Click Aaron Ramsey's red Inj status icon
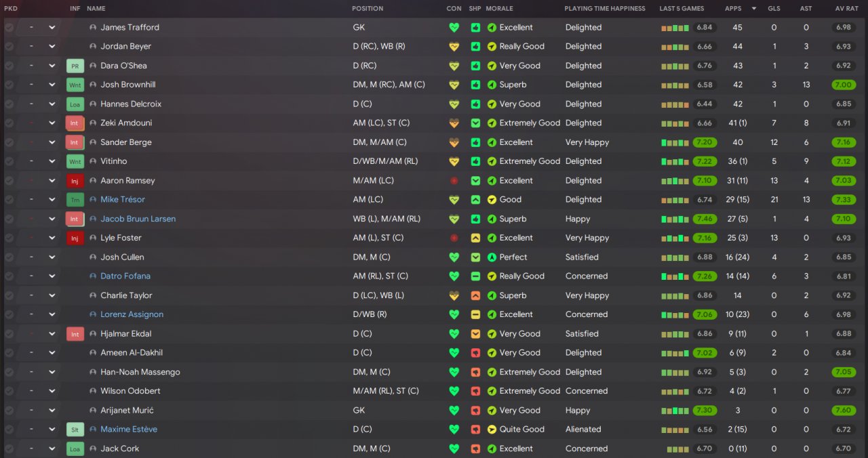The image size is (868, 458). coord(75,181)
